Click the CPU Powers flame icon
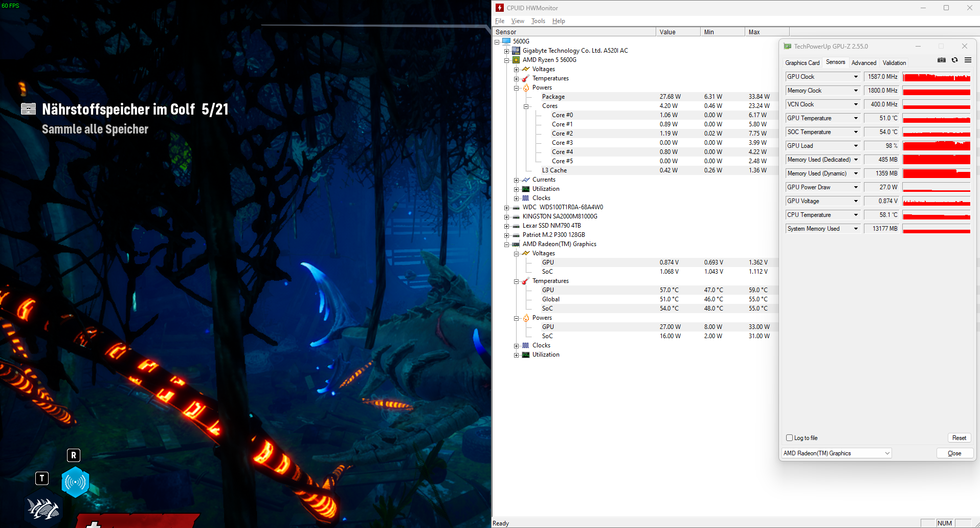The height and width of the screenshot is (528, 980). (x=526, y=87)
